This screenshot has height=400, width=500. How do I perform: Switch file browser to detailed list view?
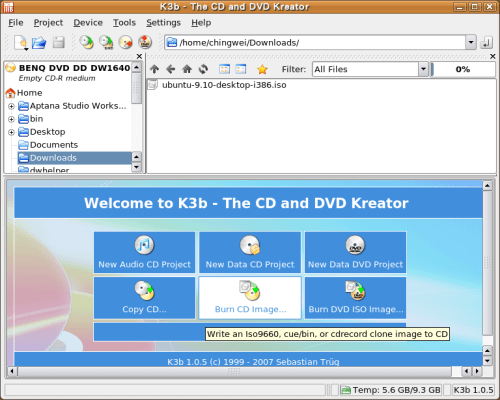(241, 69)
